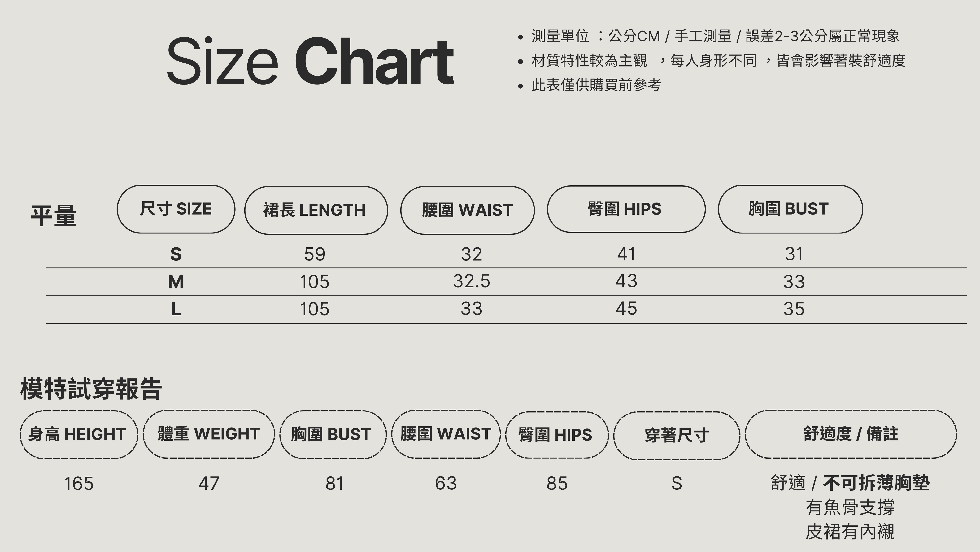Click the 模特試穿報告 heading
Viewport: 980px width, 552px height.
91,389
